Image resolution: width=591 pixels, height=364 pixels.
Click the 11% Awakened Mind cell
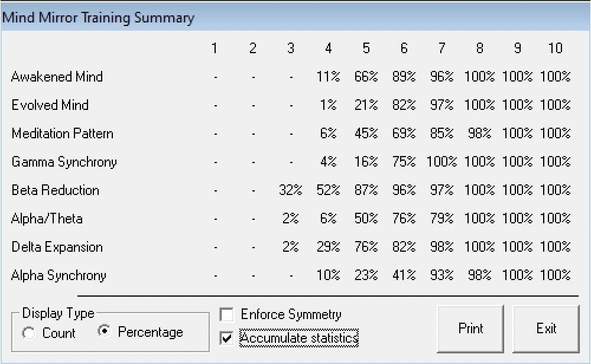point(328,77)
